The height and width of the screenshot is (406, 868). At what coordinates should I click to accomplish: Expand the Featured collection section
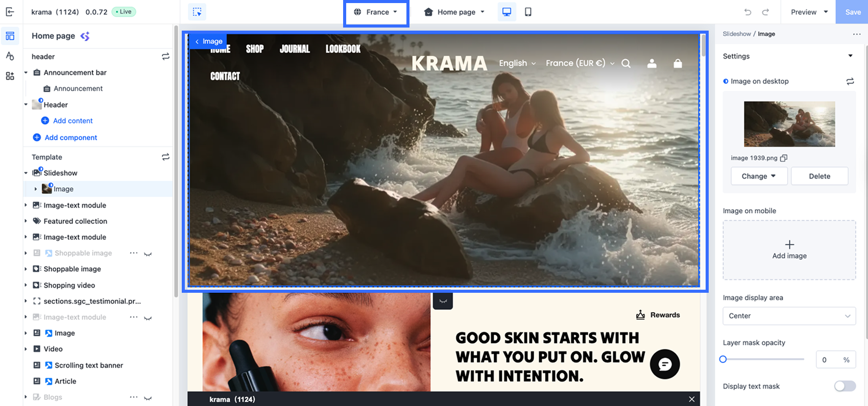(x=26, y=221)
